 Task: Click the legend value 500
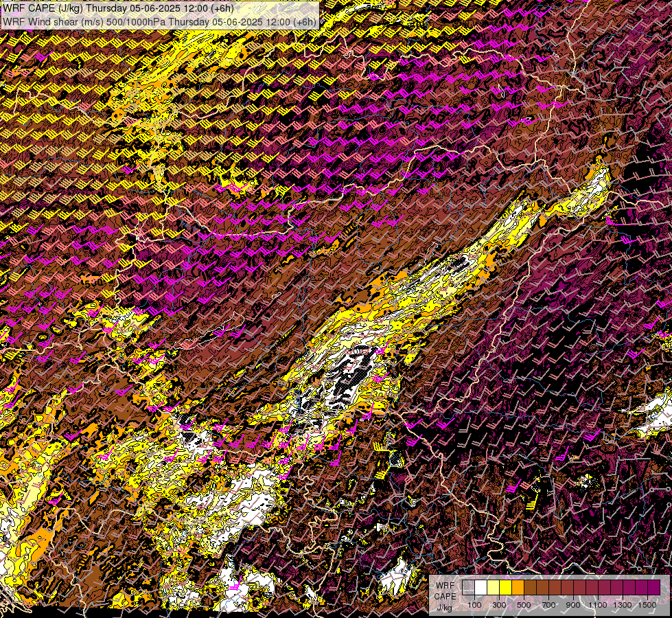point(524,605)
